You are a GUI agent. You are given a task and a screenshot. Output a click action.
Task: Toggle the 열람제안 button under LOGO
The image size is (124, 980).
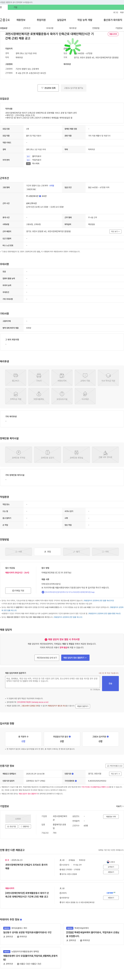pos(25,826)
